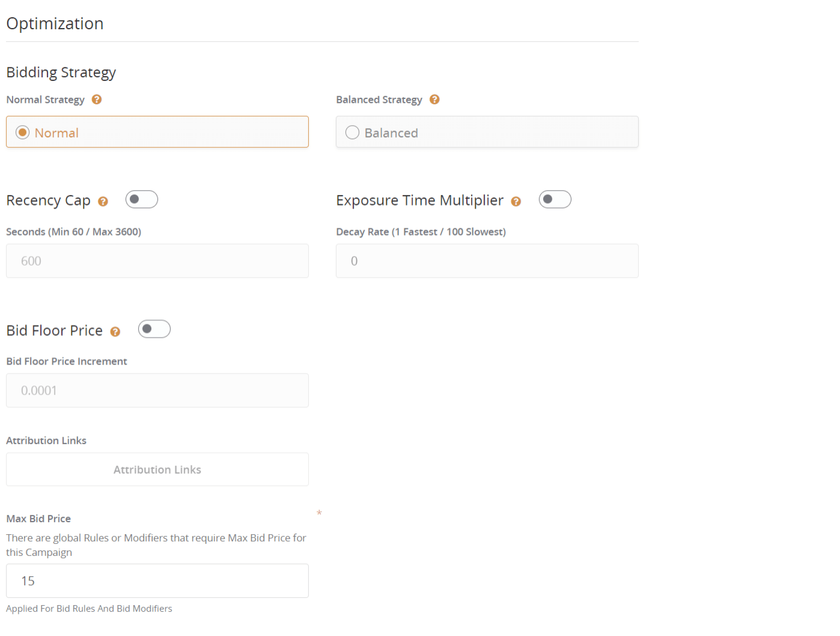840x636 pixels.
Task: Click the Max Bid Price field showing 15
Action: coord(157,581)
